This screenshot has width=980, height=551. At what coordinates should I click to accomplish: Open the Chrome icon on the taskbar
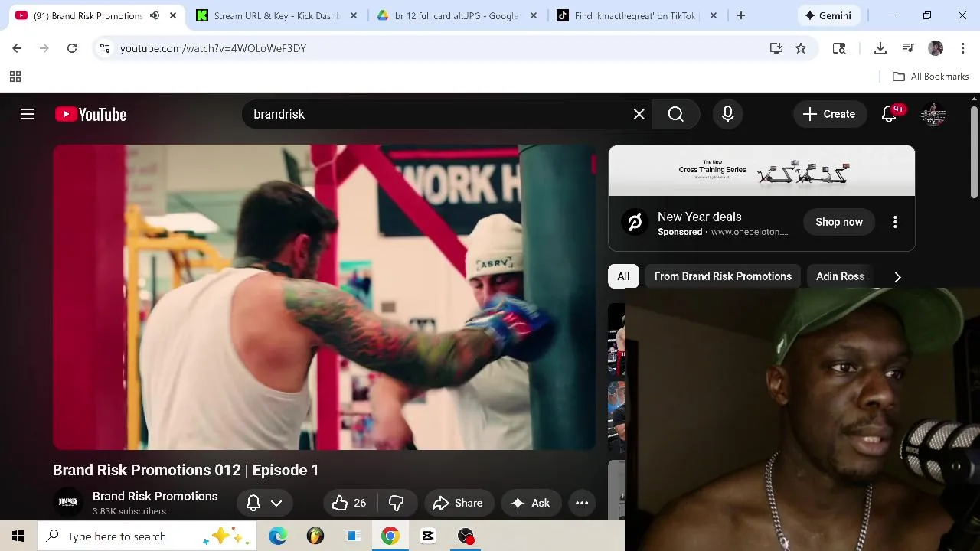click(x=390, y=536)
